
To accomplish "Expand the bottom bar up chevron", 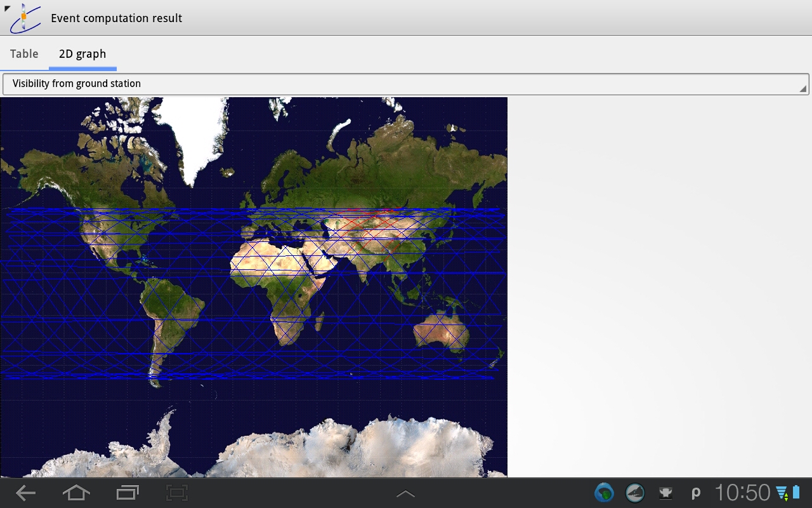I will pyautogui.click(x=405, y=493).
